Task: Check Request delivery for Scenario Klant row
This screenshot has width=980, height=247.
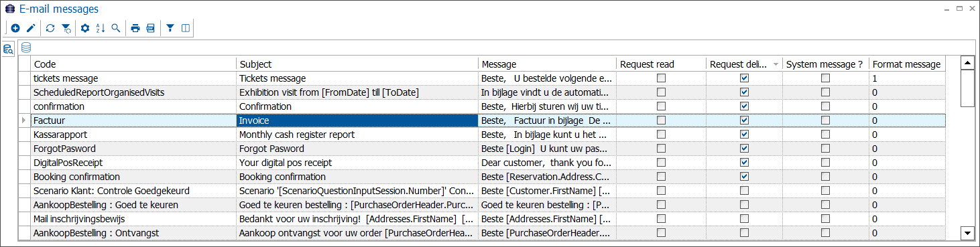Action: [744, 191]
